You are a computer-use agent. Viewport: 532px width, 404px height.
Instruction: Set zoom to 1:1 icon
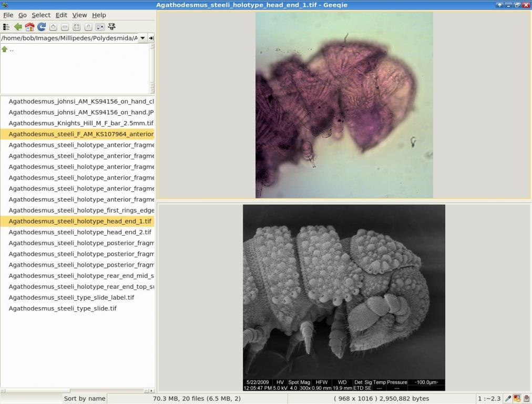[x=88, y=27]
